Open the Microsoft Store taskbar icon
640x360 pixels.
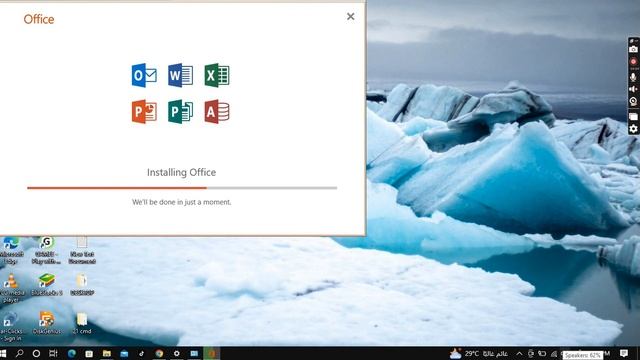point(89,353)
